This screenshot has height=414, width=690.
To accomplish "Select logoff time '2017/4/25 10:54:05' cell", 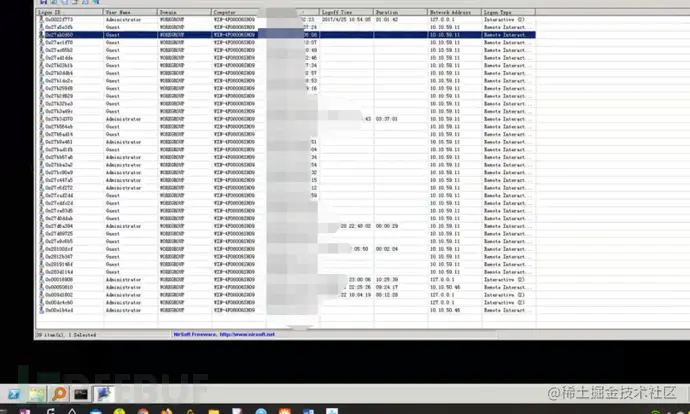I will pyautogui.click(x=346, y=20).
